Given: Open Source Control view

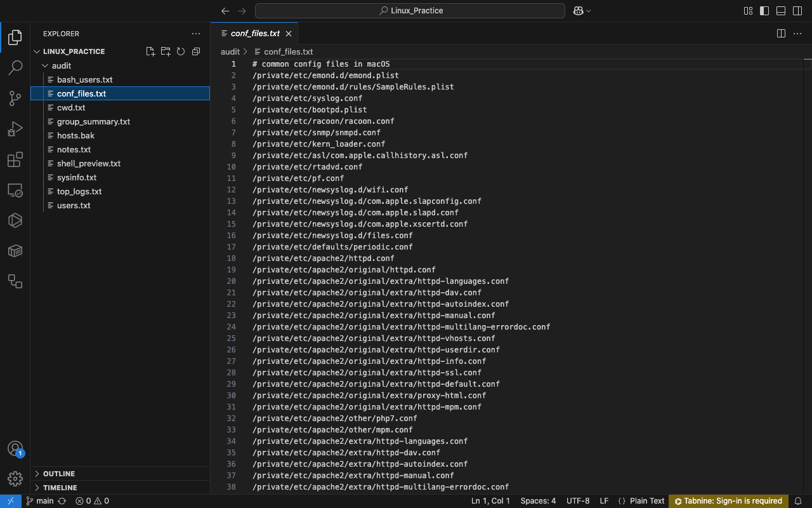Looking at the screenshot, I should coord(15,98).
